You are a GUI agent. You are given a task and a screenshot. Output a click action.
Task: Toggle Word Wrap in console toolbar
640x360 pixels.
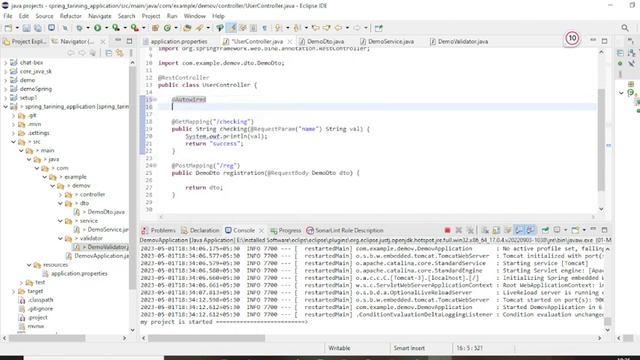coord(507,230)
